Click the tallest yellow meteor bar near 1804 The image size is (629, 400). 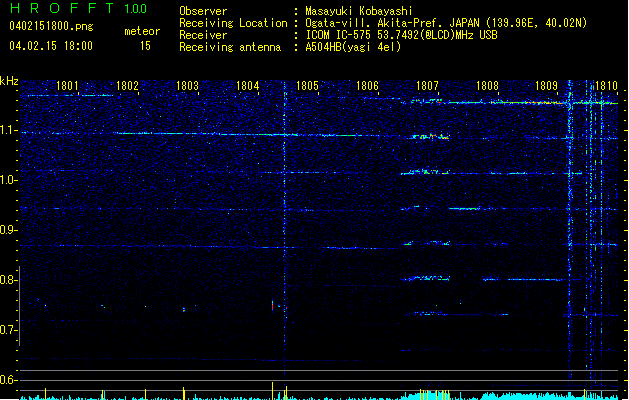272,391
